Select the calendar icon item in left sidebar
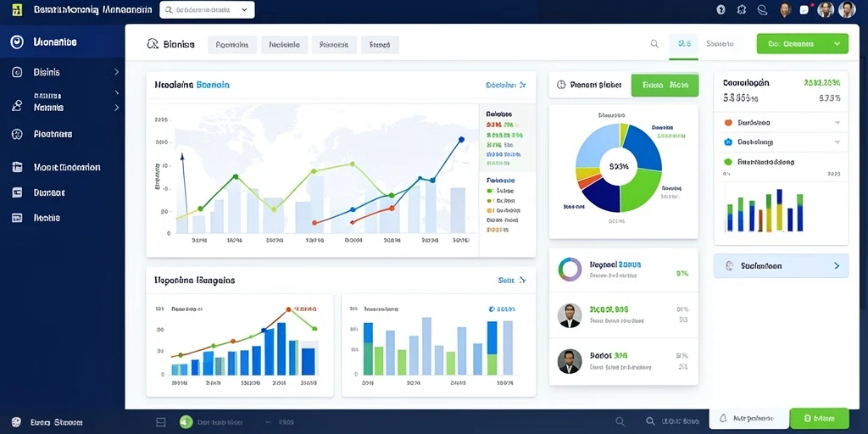 pyautogui.click(x=17, y=167)
